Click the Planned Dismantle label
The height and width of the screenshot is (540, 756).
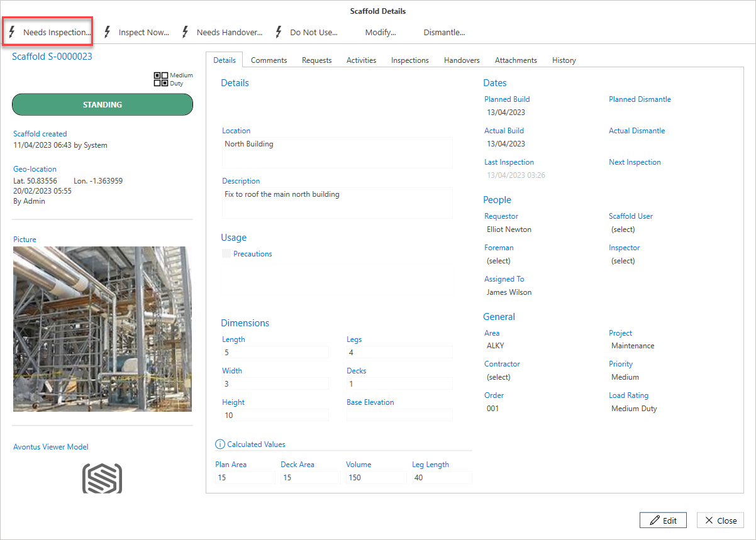(640, 99)
